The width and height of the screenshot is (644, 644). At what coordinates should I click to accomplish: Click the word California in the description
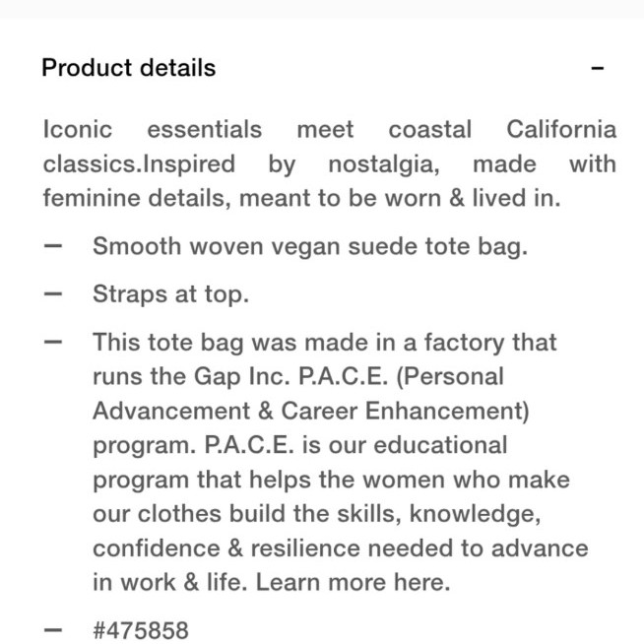(x=561, y=129)
